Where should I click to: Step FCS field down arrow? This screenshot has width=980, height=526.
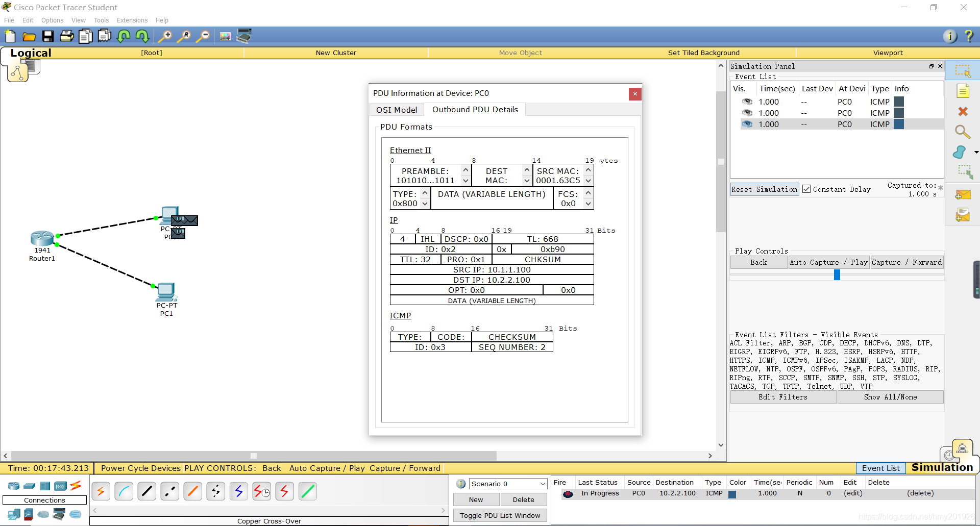coord(588,204)
